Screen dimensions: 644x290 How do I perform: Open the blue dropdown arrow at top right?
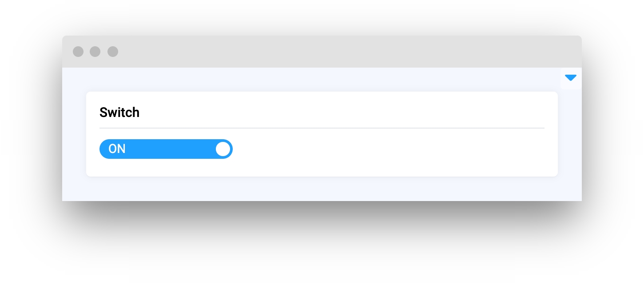(571, 78)
